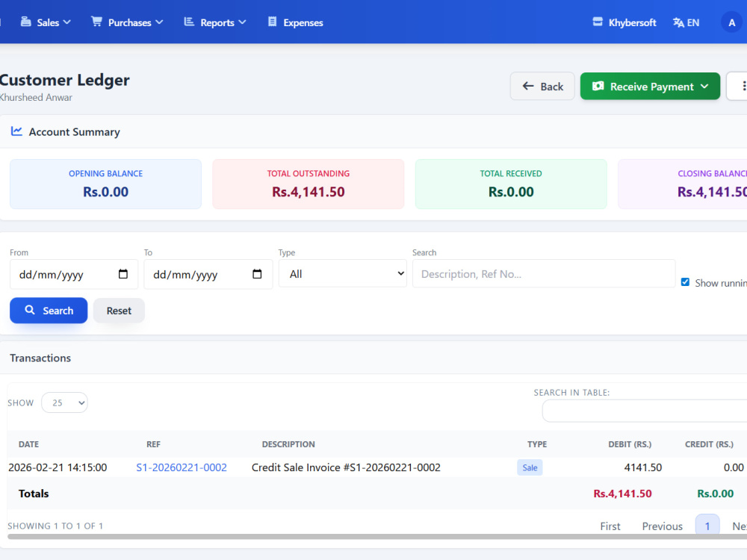Click the Back arrow icon
Screen dimensions: 747x560
click(x=528, y=86)
